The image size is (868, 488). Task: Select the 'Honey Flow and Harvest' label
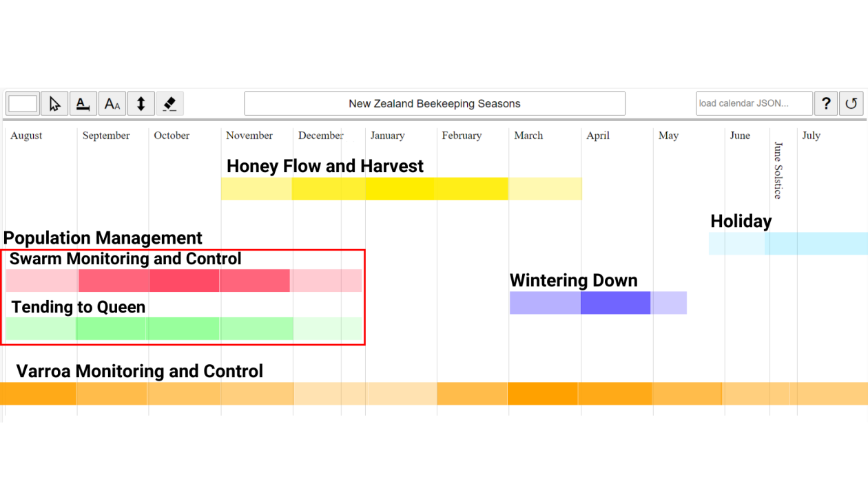325,166
